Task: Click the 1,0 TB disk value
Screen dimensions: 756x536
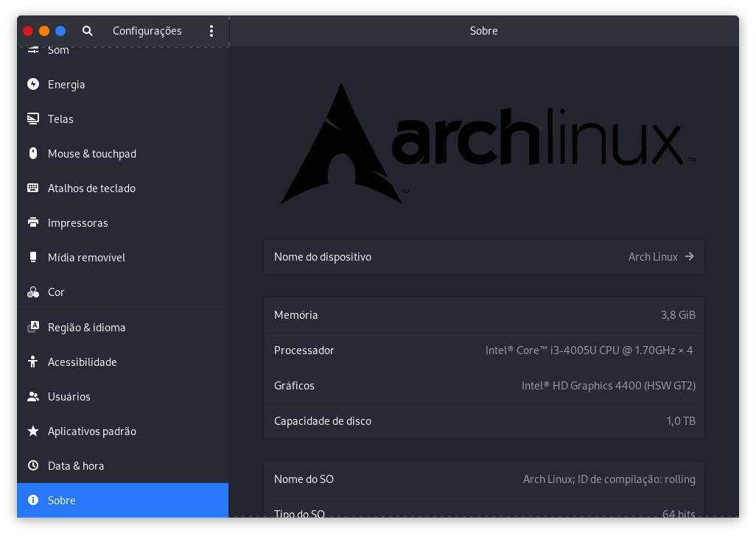Action: click(x=681, y=421)
